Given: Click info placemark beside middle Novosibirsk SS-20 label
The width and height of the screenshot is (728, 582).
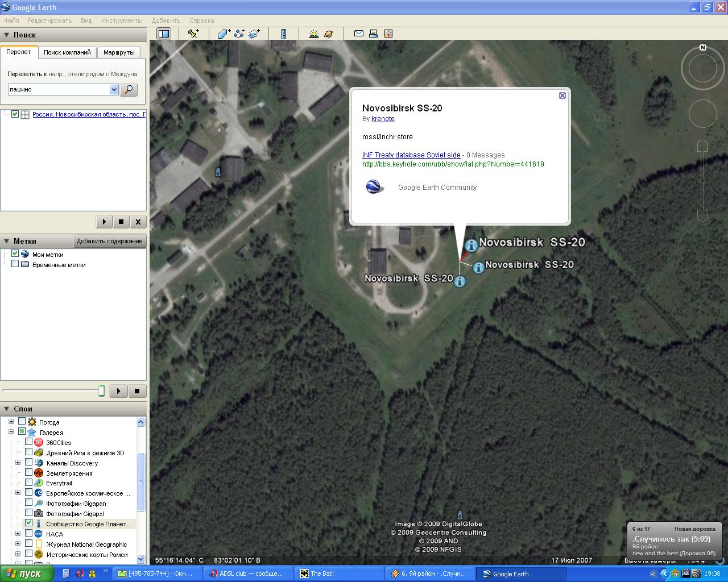Looking at the screenshot, I should (x=478, y=267).
